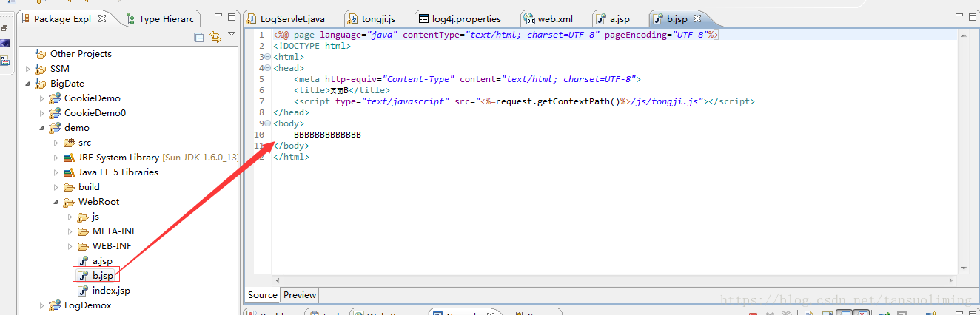
Task: Select META-INF folder label
Action: tap(114, 231)
